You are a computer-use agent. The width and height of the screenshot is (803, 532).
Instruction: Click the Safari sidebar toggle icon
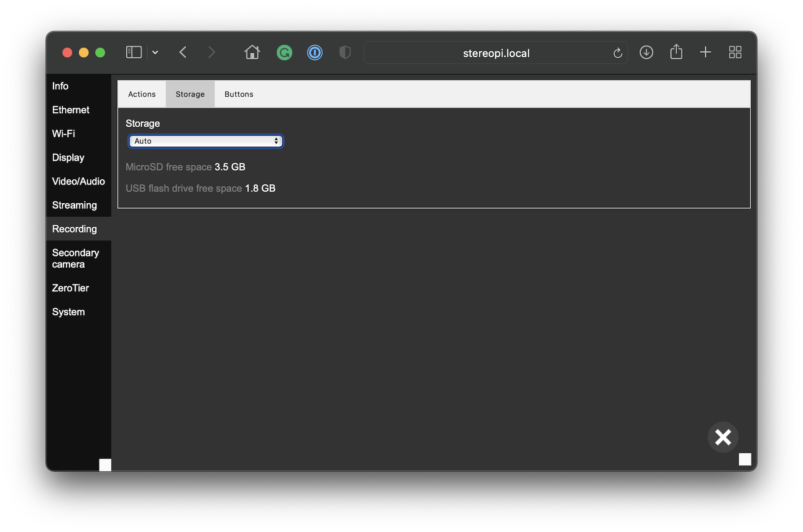pos(134,52)
